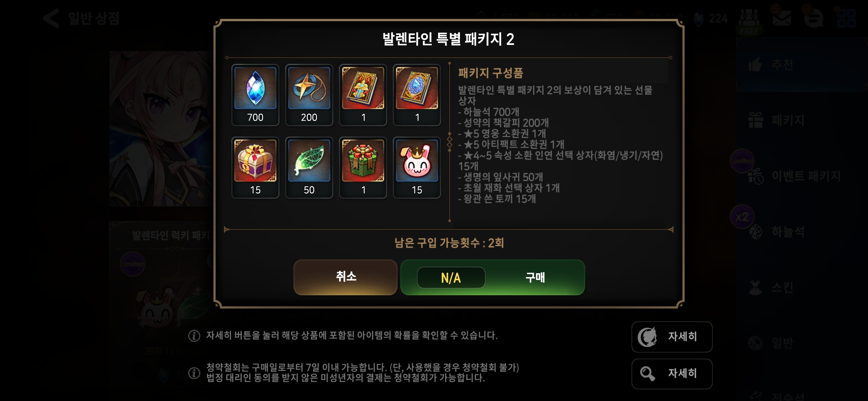Open the mailbox envelope icon

click(782, 18)
